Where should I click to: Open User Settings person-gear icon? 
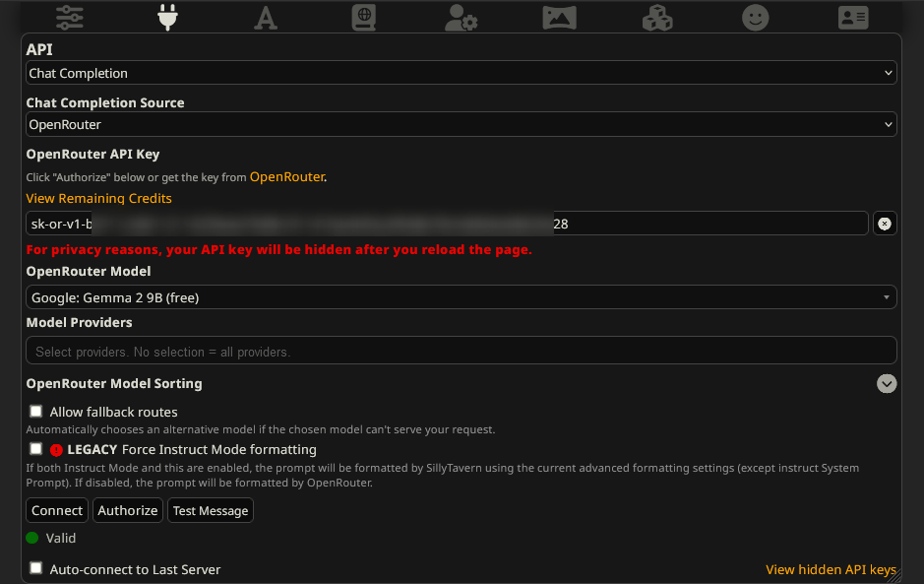point(461,17)
